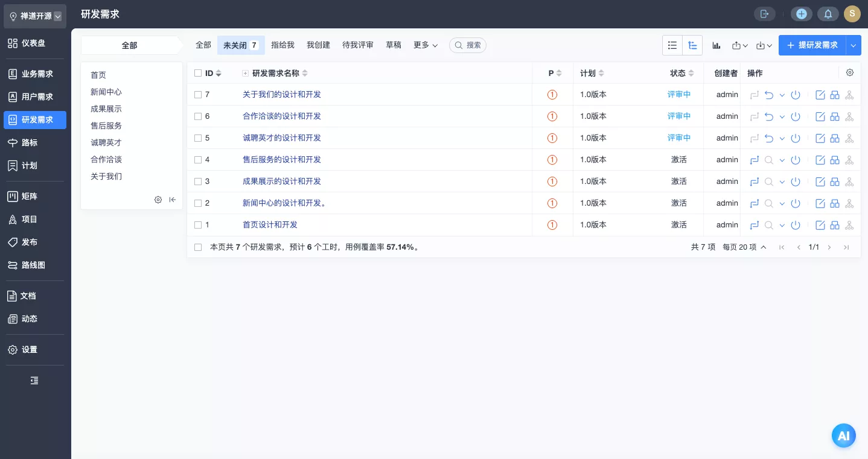Viewport: 868px width, 459px height.
Task: Click table column settings gear icon
Action: tap(850, 73)
